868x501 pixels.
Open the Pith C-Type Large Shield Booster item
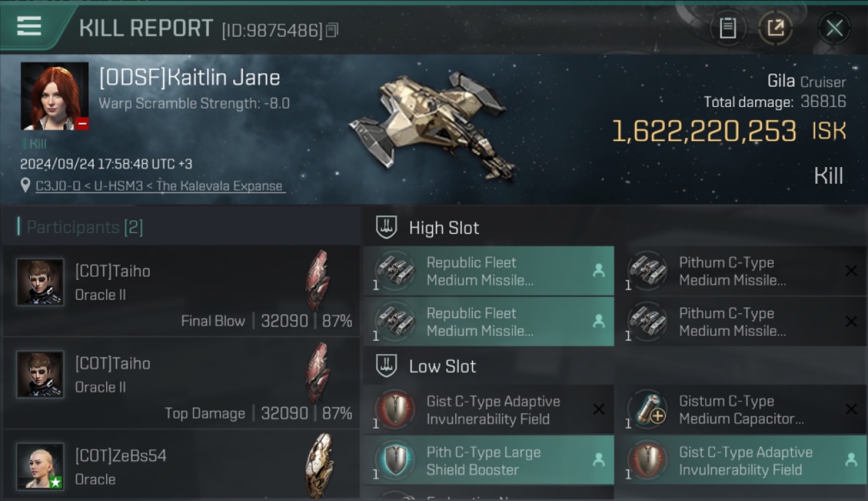(489, 460)
